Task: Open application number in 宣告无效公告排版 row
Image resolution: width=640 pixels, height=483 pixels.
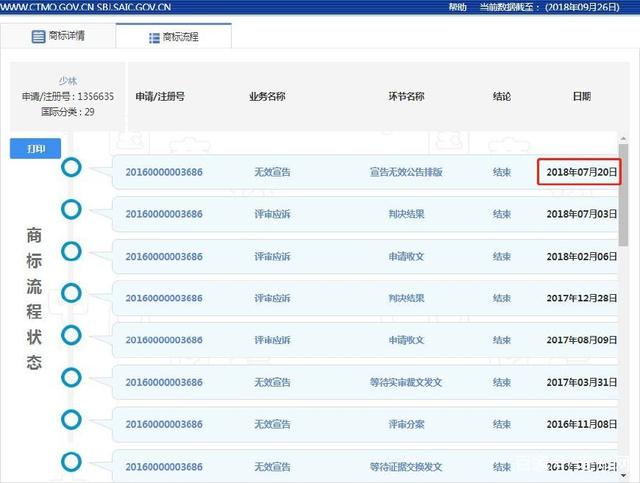Action: 163,172
